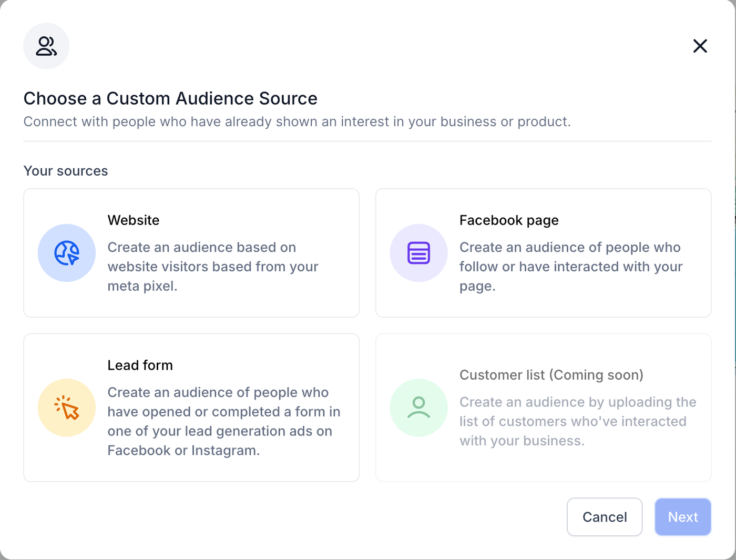This screenshot has height=560, width=736.
Task: Click the 'Connect with people' subtitle text
Action: 297,122
